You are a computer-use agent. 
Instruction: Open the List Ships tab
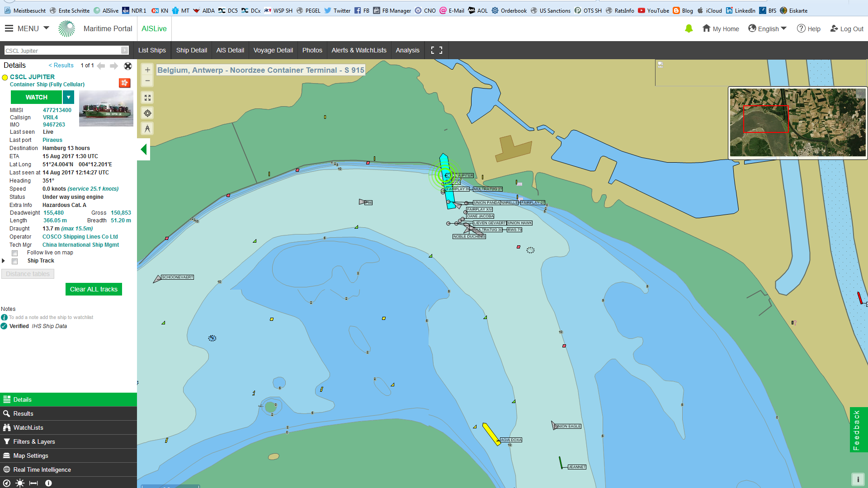(152, 50)
